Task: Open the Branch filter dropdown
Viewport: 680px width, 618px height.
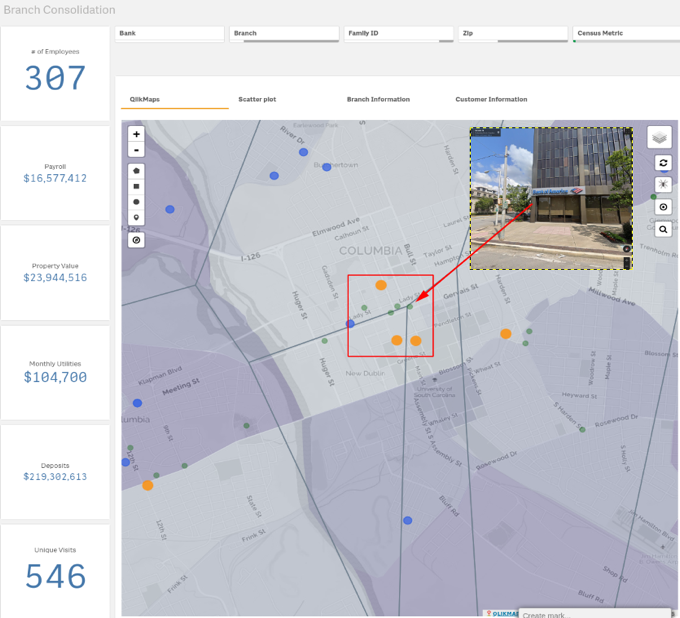Action: (x=284, y=33)
